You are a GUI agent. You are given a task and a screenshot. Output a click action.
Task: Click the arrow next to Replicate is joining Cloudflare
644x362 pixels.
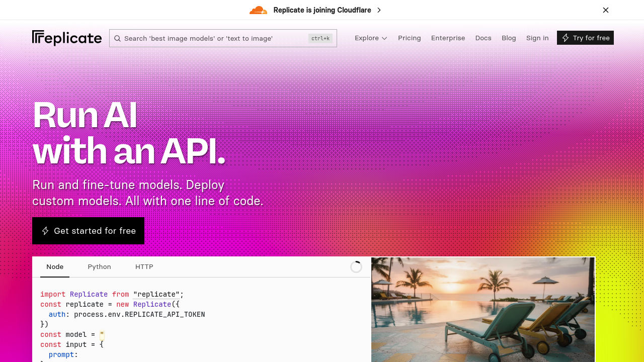[379, 10]
